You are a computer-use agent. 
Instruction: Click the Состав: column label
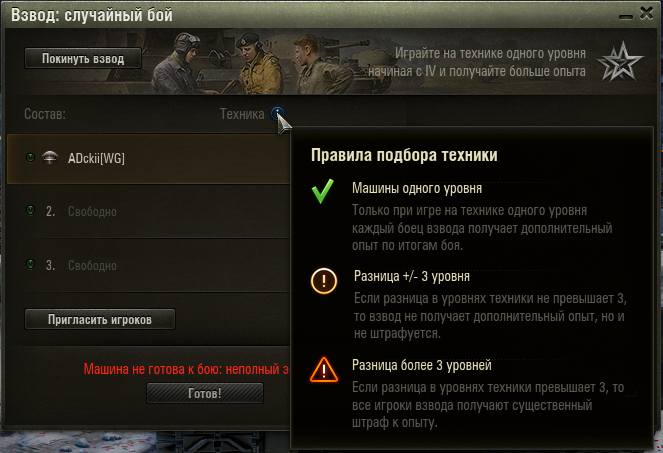point(45,114)
